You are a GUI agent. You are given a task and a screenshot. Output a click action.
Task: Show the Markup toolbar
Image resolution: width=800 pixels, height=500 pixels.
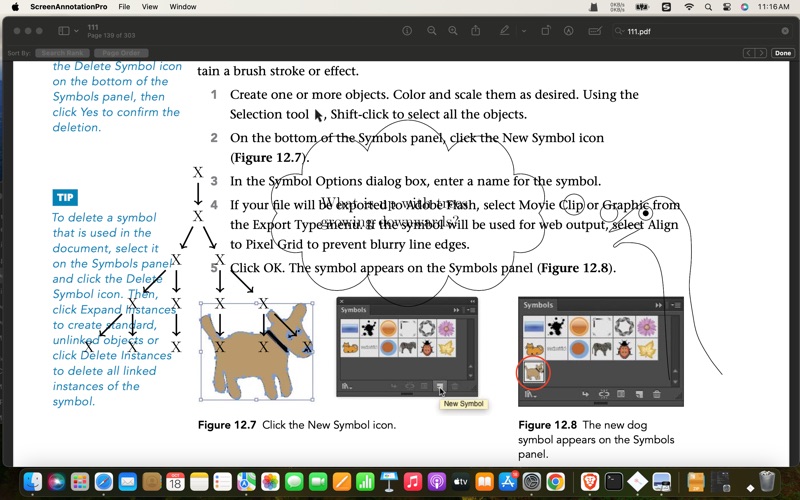[568, 31]
